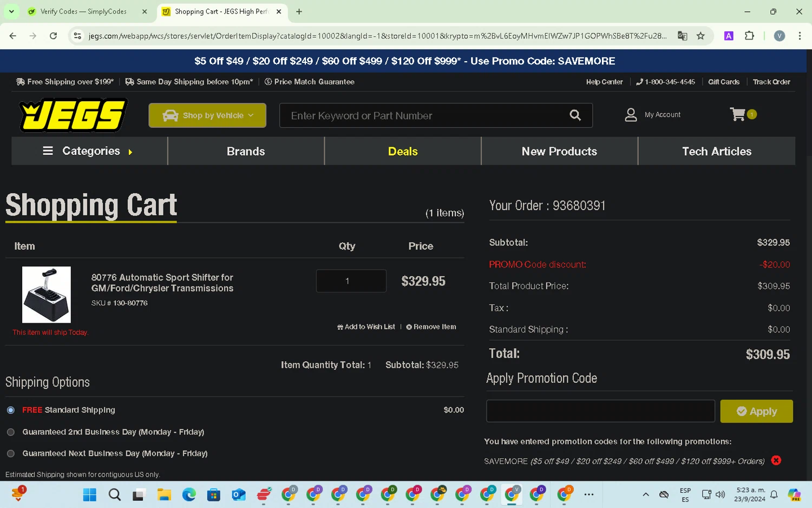This screenshot has height=508, width=812.
Task: Remove SAVEMORE promo with red X
Action: point(776,460)
